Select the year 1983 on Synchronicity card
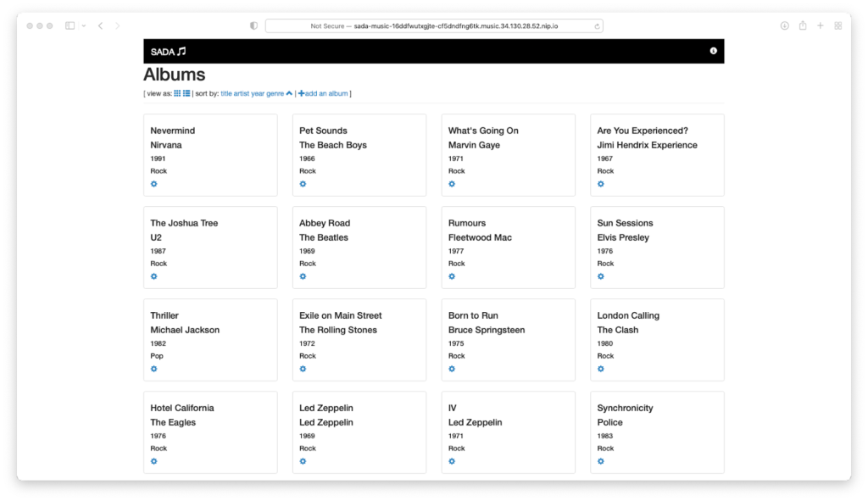Image resolution: width=868 pixels, height=501 pixels. click(x=604, y=436)
